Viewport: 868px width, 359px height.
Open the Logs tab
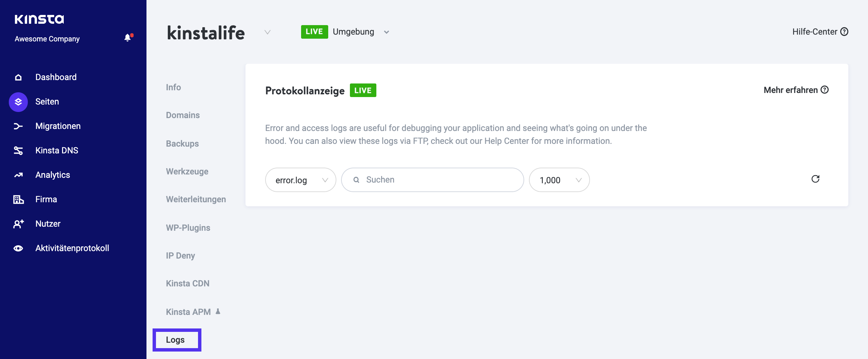(175, 340)
